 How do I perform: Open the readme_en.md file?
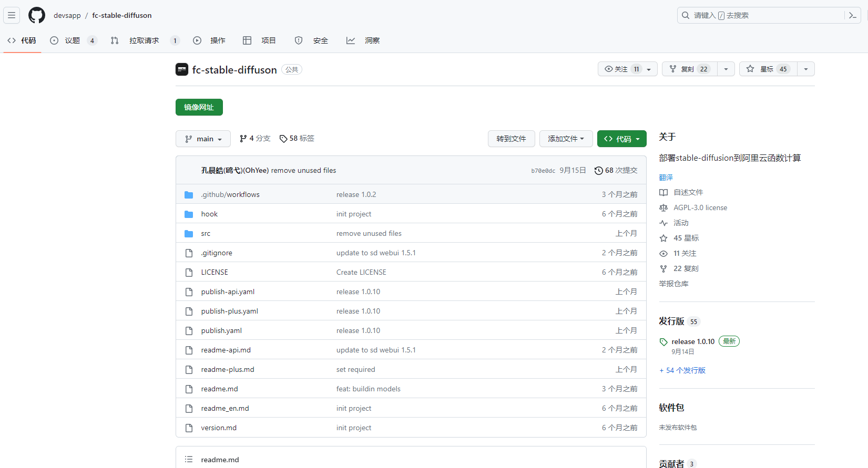point(225,409)
